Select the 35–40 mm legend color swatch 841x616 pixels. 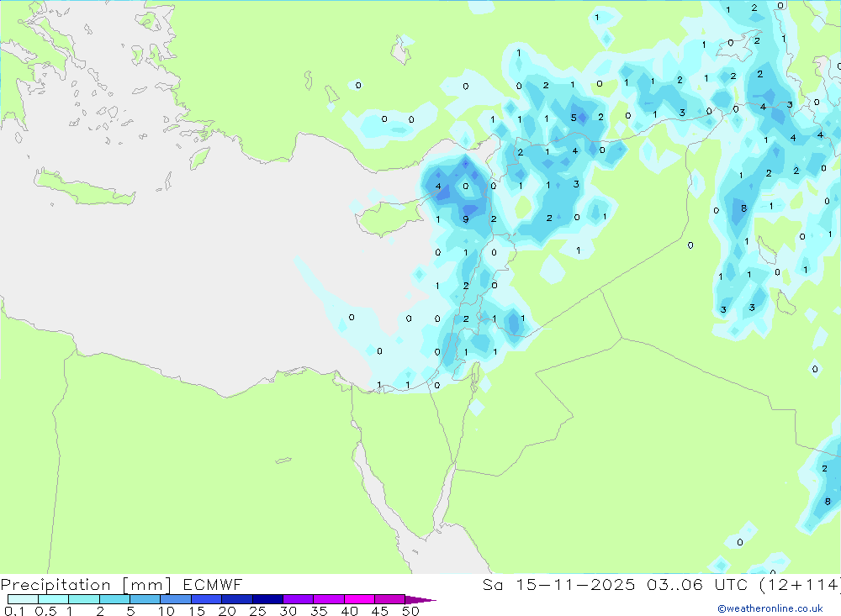[x=329, y=599]
